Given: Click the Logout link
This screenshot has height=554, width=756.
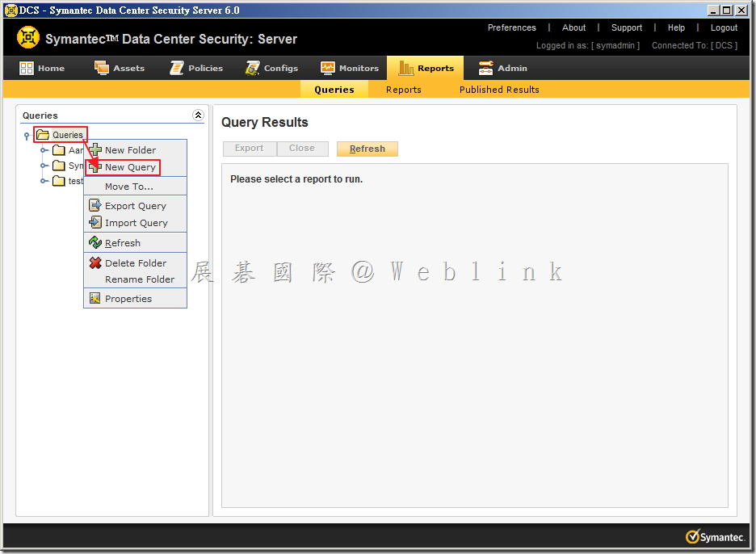Looking at the screenshot, I should click(724, 27).
